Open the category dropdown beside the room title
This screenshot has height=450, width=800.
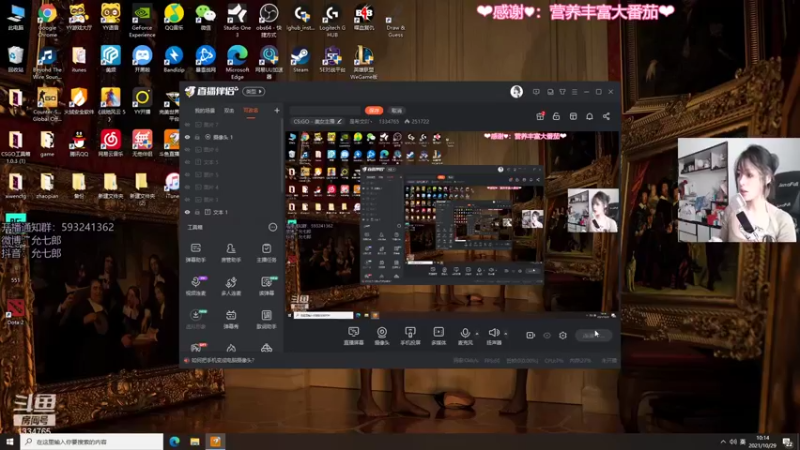pos(361,121)
